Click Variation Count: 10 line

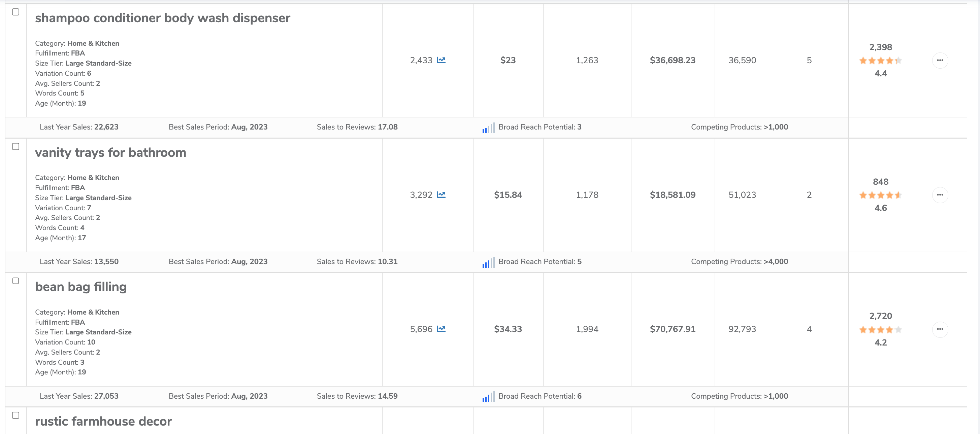pyautogui.click(x=65, y=342)
